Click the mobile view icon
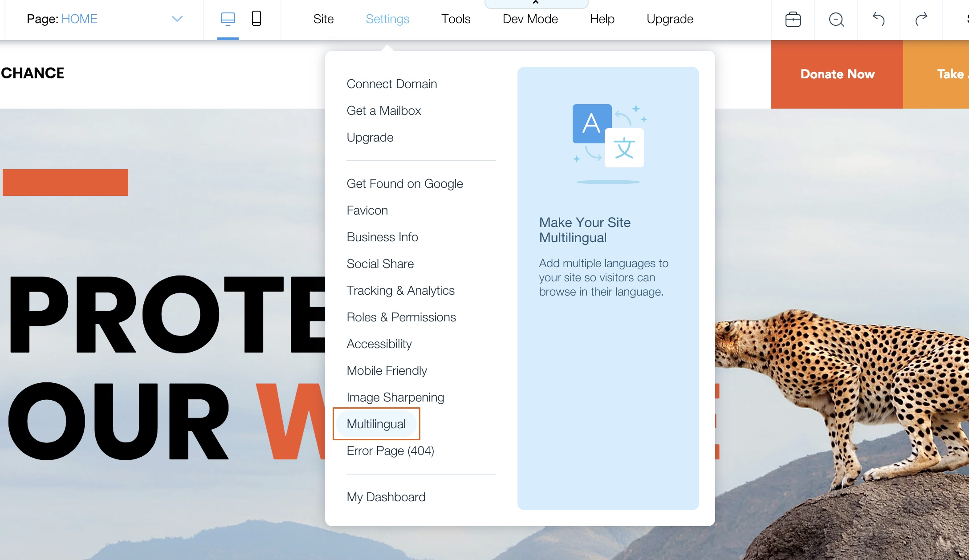The image size is (969, 560). click(x=257, y=18)
